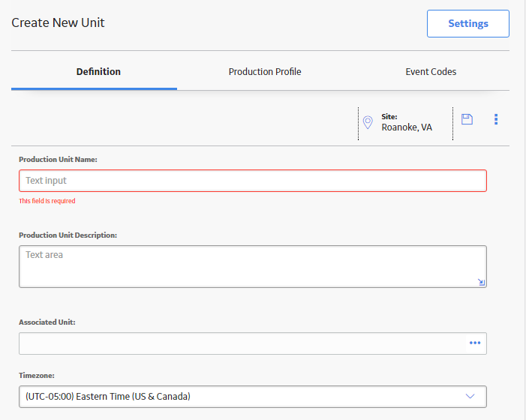The width and height of the screenshot is (526, 420).
Task: Click the Production Unit Name label
Action: pyautogui.click(x=58, y=160)
